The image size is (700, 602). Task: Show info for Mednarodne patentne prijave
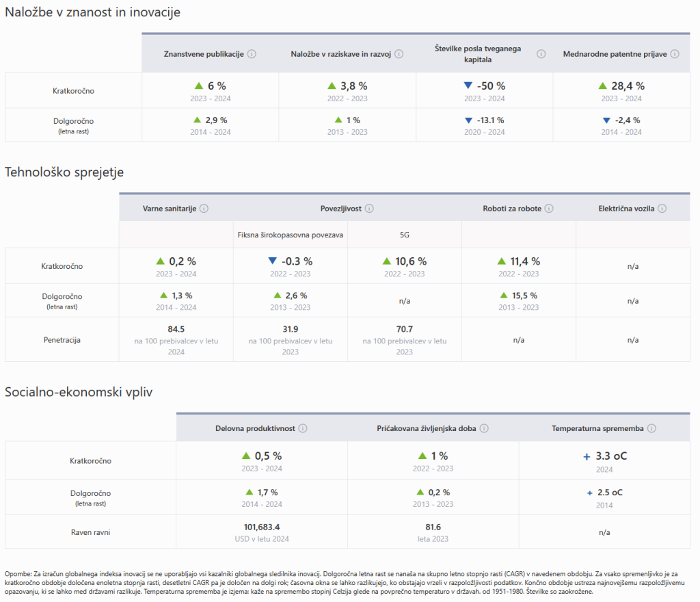(675, 54)
